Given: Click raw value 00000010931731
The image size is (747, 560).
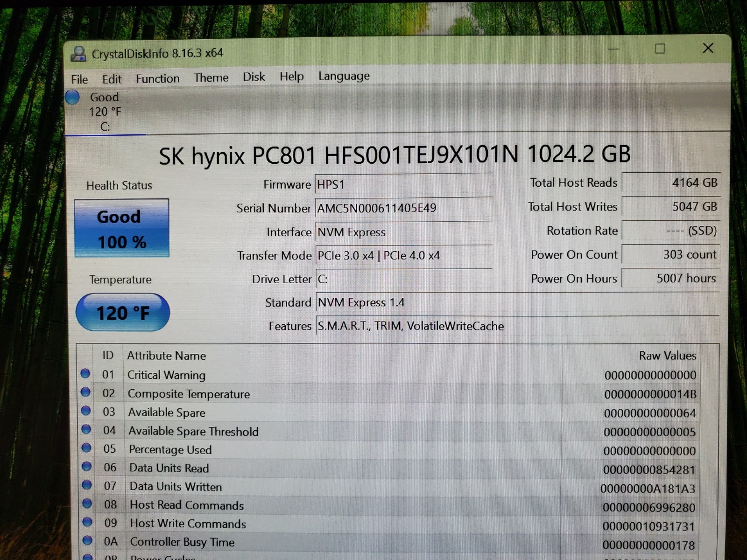Looking at the screenshot, I should [648, 526].
